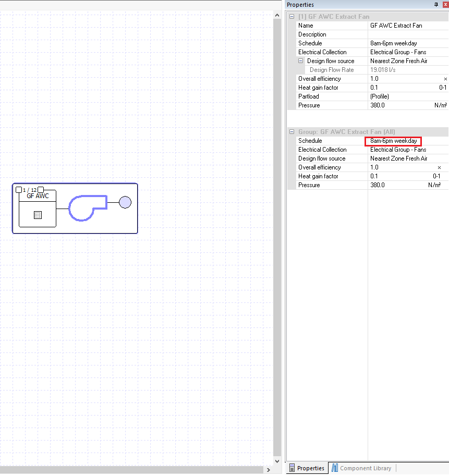Select the extract fan symbol in the diagram
This screenshot has width=449, height=476.
pos(87,208)
